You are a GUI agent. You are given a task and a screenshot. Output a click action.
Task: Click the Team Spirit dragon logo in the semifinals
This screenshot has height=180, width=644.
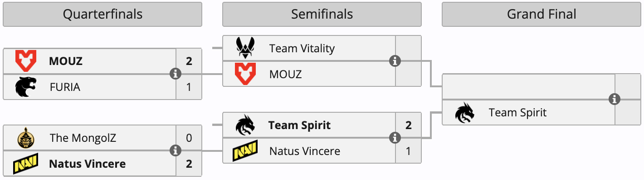tap(245, 125)
